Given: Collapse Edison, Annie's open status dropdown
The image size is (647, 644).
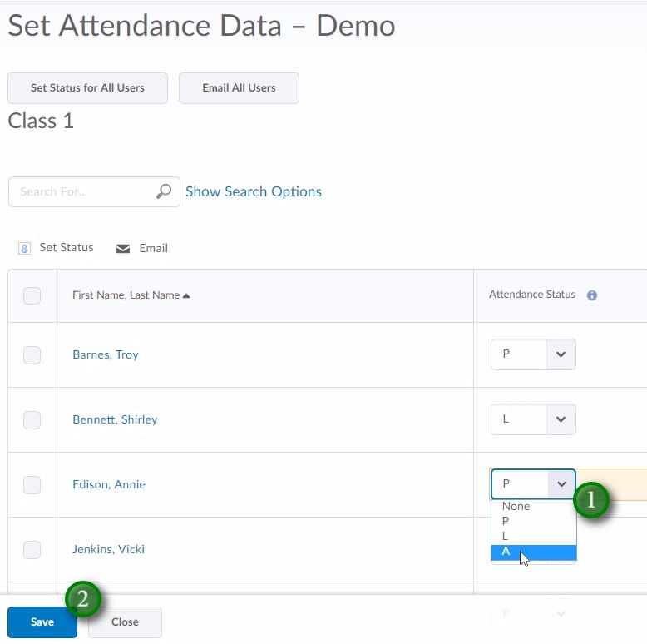Looking at the screenshot, I should pos(533,484).
